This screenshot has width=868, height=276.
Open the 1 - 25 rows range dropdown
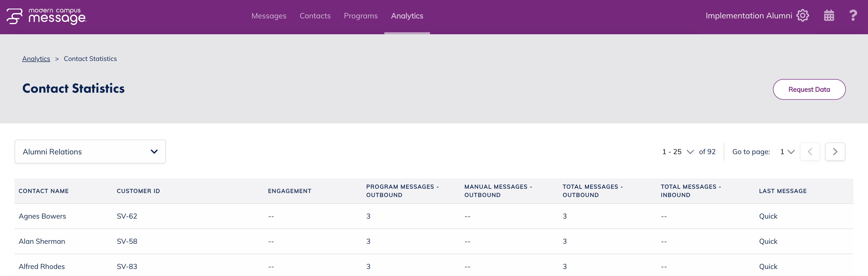coord(678,152)
